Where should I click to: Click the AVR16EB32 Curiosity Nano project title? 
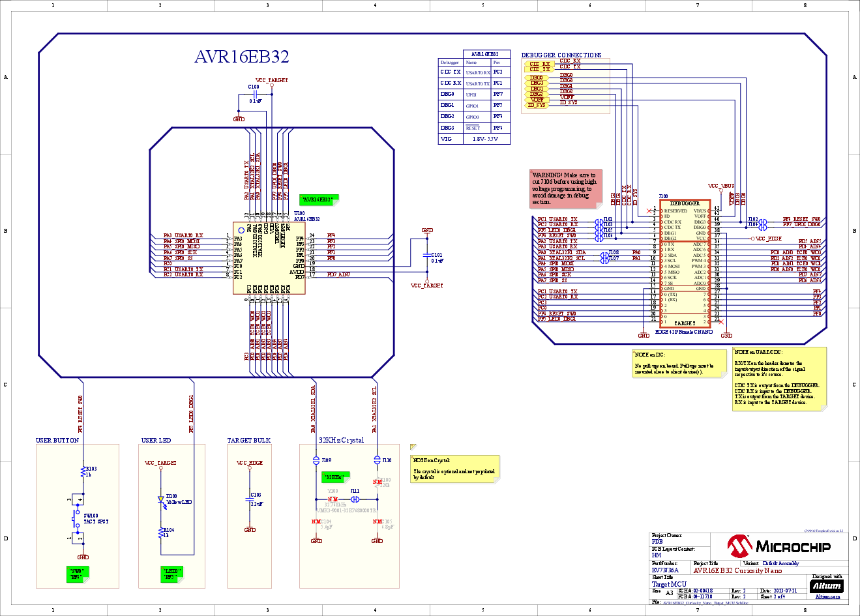click(x=737, y=570)
